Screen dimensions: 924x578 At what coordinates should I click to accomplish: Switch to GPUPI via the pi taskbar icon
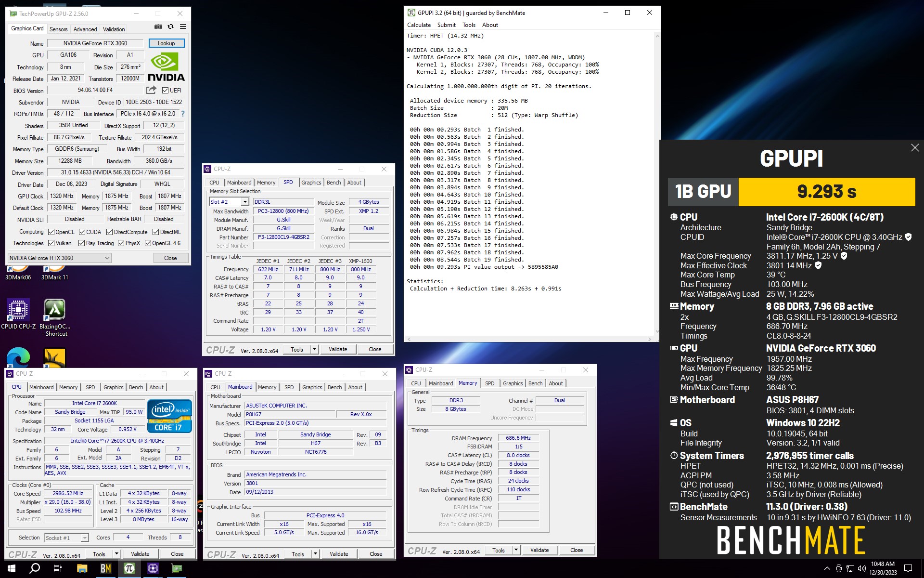pyautogui.click(x=129, y=568)
